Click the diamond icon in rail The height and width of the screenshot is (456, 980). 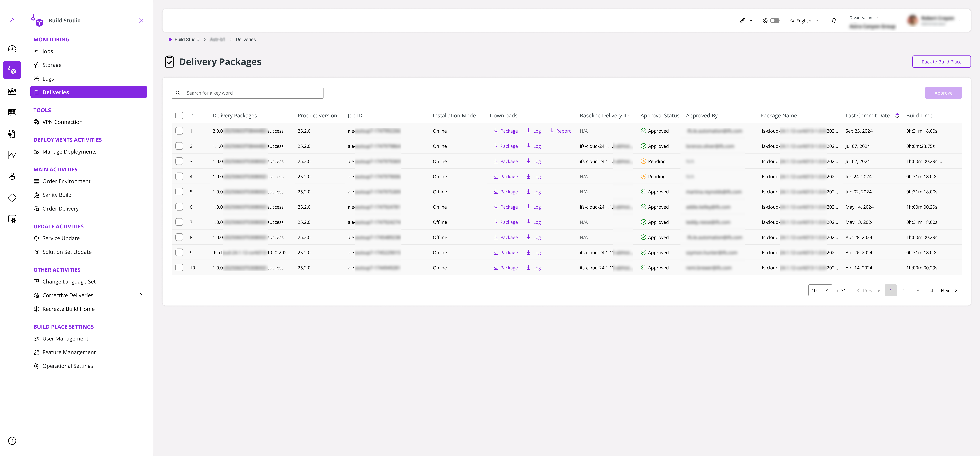12,198
